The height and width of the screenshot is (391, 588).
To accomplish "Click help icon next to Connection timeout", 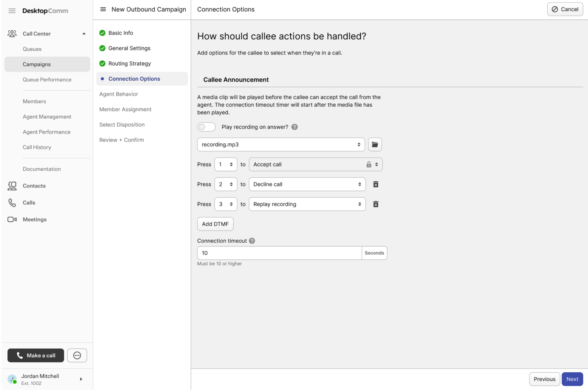I will coord(252,241).
